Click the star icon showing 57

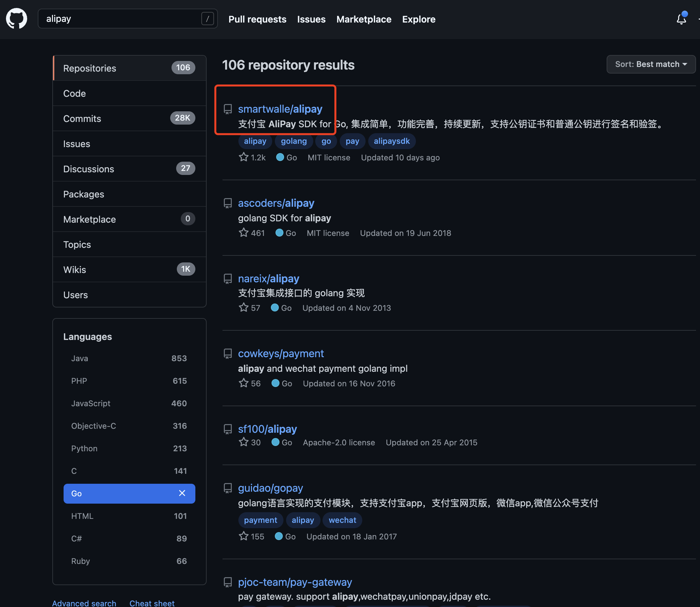coord(243,307)
